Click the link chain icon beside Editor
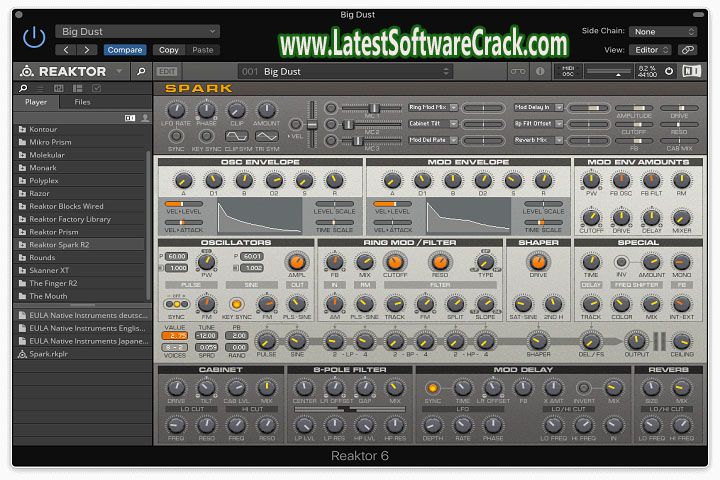Viewport: 720px width, 480px height. click(687, 50)
